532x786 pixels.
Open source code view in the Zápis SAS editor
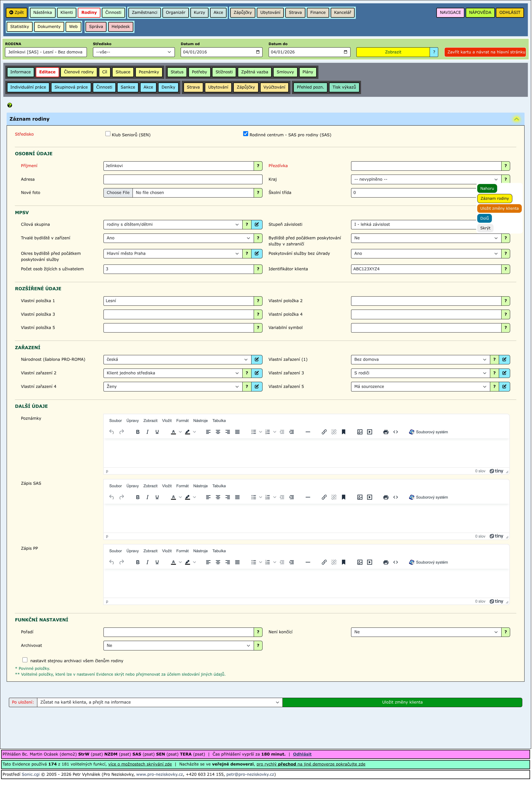point(396,497)
